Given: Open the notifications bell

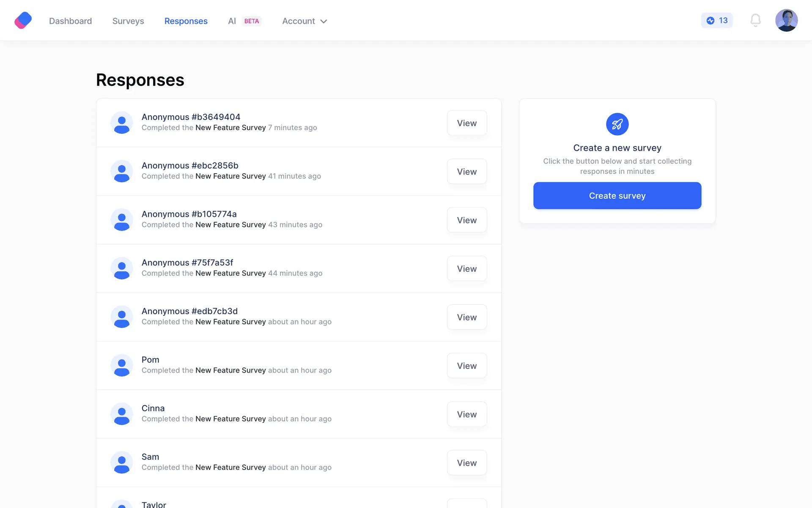Looking at the screenshot, I should pos(755,20).
